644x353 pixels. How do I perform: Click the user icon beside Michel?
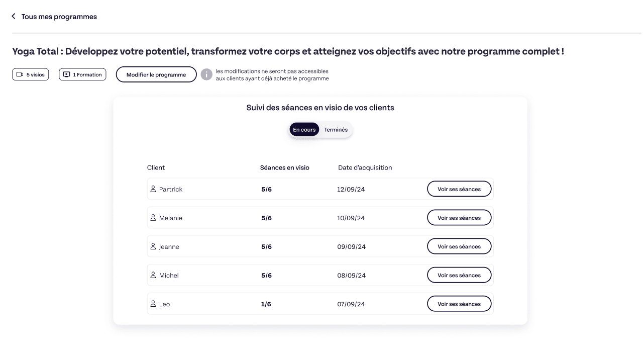click(x=153, y=275)
